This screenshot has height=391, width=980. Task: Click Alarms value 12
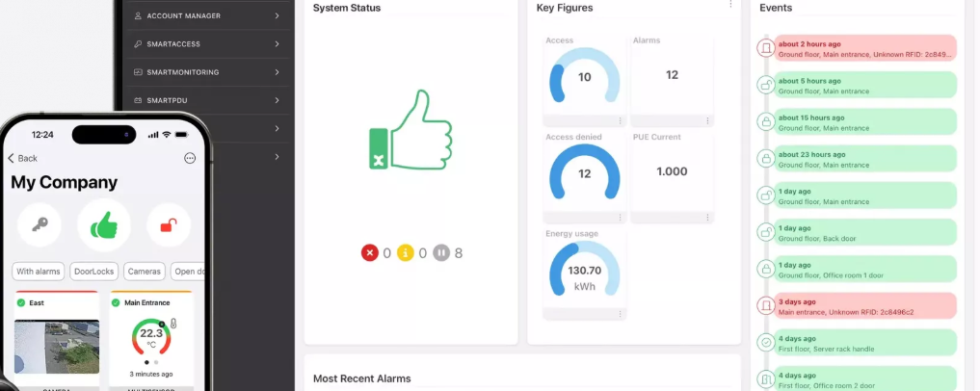672,75
